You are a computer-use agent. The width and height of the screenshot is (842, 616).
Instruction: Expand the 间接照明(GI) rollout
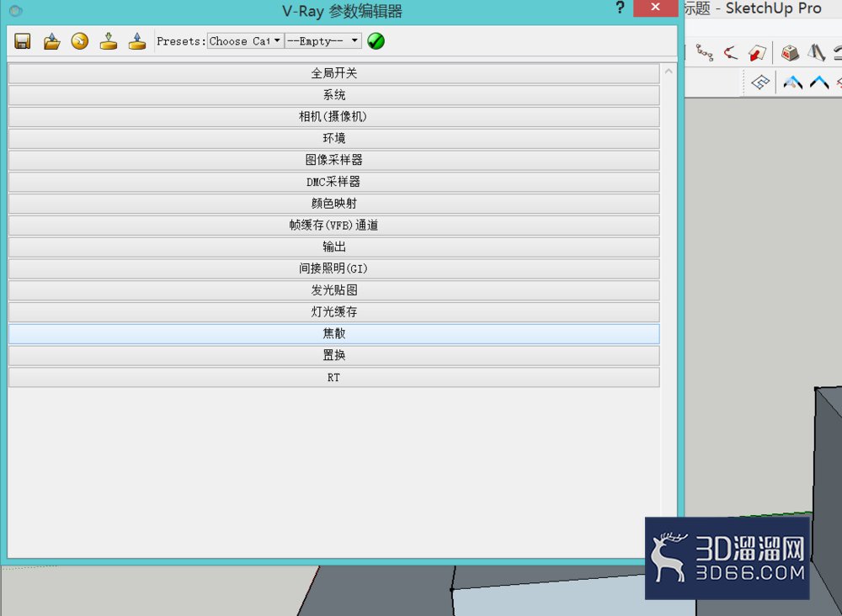pos(334,268)
